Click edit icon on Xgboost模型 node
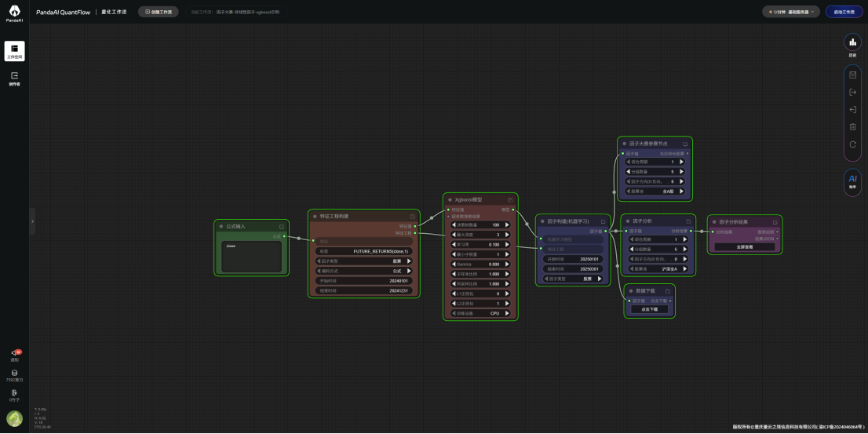The height and width of the screenshot is (434, 868). 510,200
